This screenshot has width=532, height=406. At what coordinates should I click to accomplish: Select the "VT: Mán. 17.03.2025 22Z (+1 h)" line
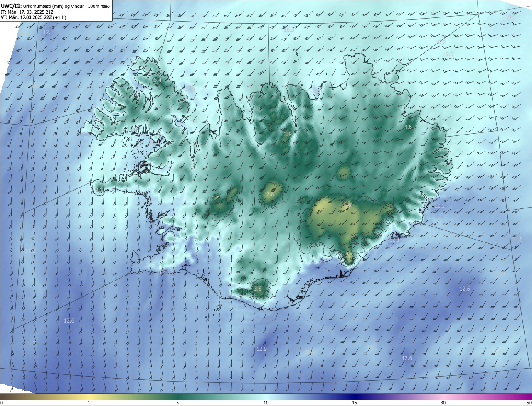click(x=33, y=18)
